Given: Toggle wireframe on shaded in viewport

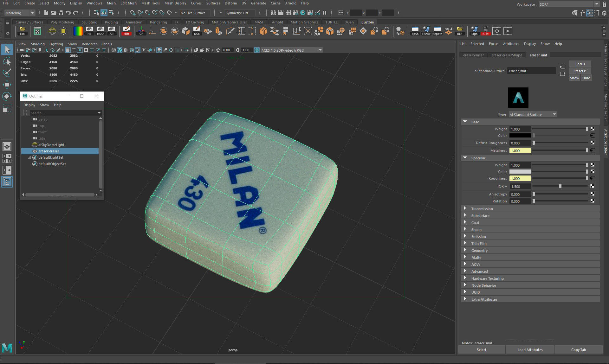Looking at the screenshot, I should [132, 50].
